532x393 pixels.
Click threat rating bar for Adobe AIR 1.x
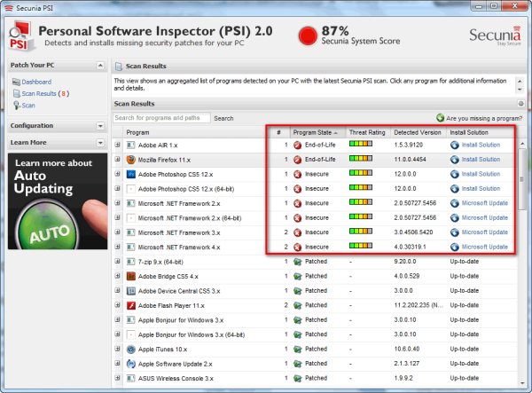[361, 144]
